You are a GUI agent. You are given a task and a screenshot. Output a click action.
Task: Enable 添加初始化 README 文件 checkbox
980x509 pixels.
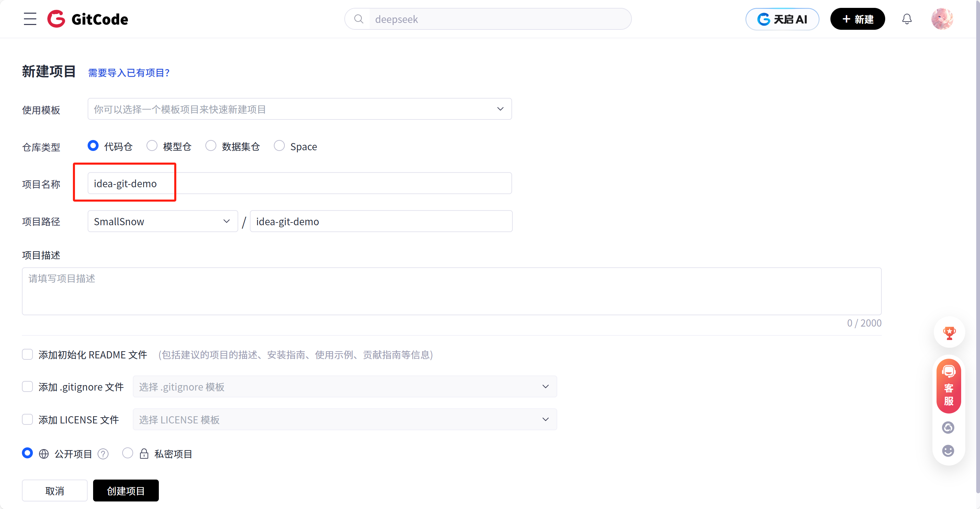[x=27, y=354]
